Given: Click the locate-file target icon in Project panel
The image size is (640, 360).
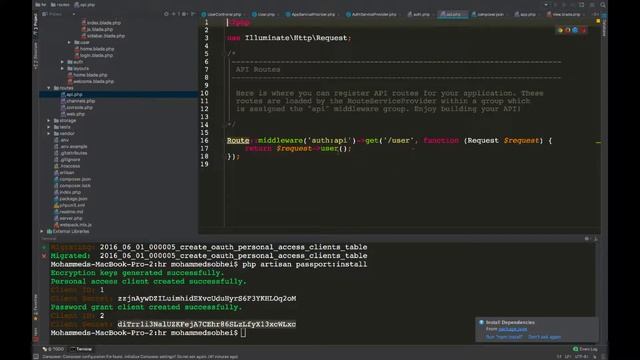Looking at the screenshot, I should click(x=166, y=14).
